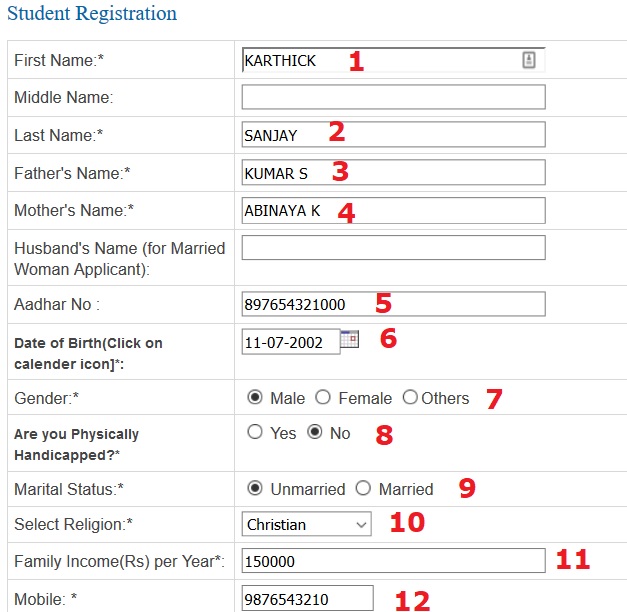Screen dimensions: 627x612
Task: Choose Unmarried marital status
Action: pos(255,488)
